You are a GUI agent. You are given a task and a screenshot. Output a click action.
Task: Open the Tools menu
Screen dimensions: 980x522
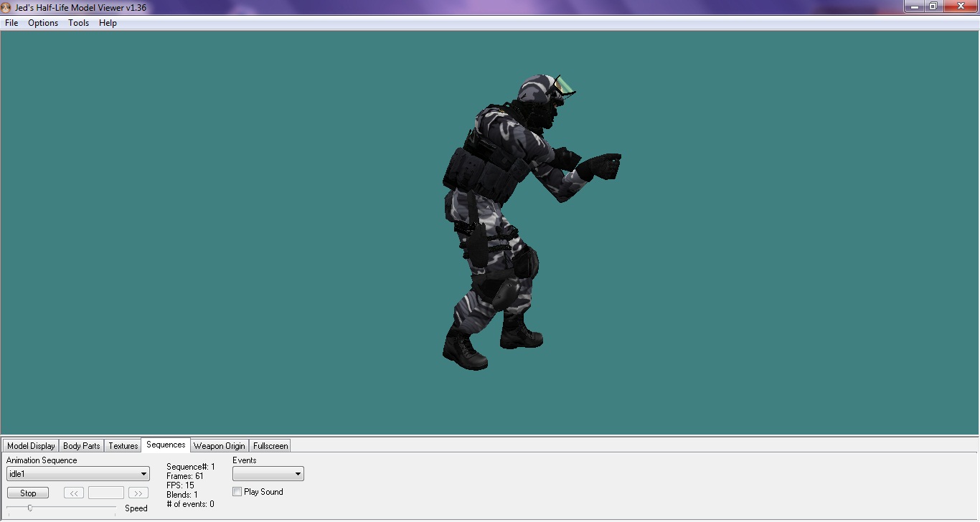coord(79,23)
